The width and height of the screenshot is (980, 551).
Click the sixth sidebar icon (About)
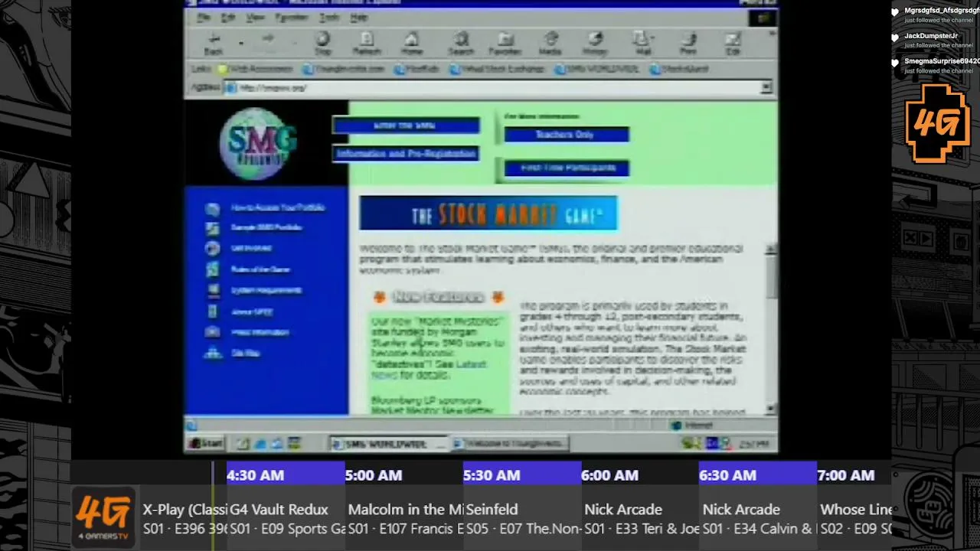pos(213,311)
